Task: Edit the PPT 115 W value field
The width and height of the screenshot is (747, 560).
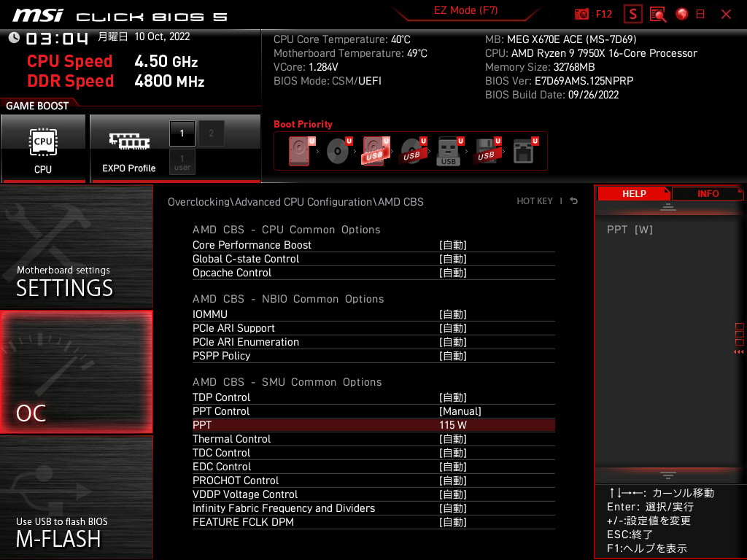Action: click(373, 425)
